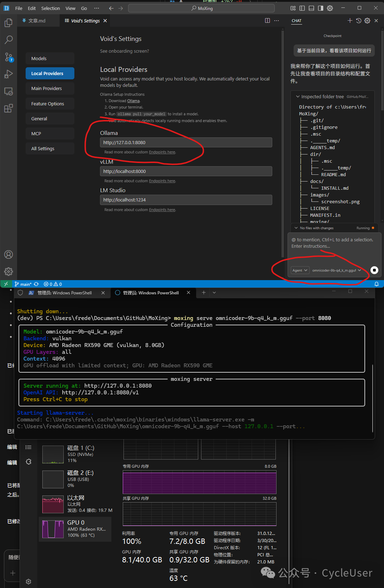The height and width of the screenshot is (588, 384).
Task: Open the terminal new-tab dropdown arrow
Action: click(x=214, y=293)
